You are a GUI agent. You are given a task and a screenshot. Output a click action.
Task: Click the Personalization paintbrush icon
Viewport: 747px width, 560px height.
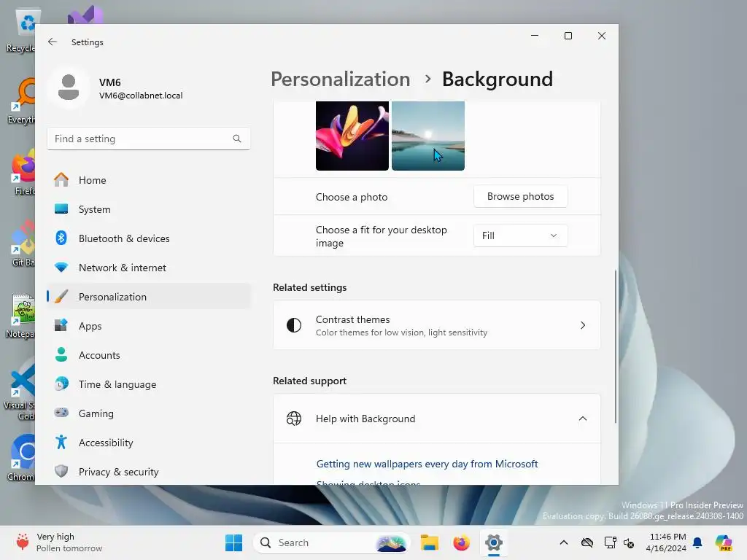61,297
